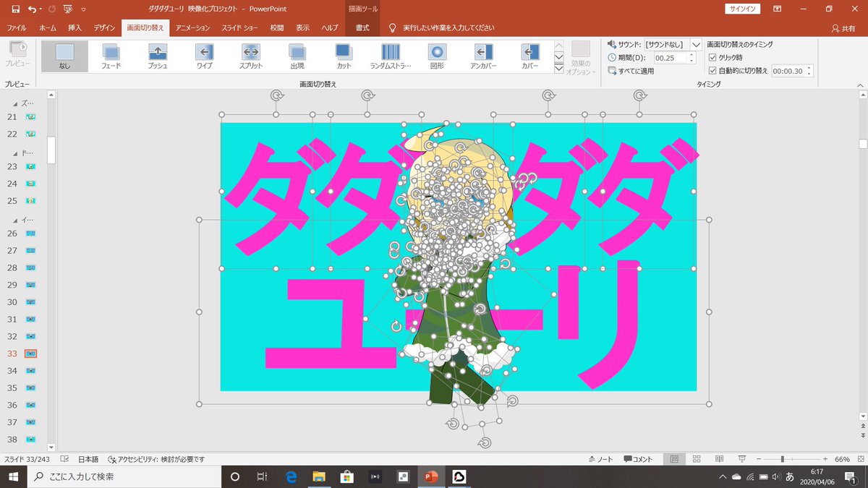
Task: Apply the 図形 (Shape) transition
Action: tap(436, 56)
